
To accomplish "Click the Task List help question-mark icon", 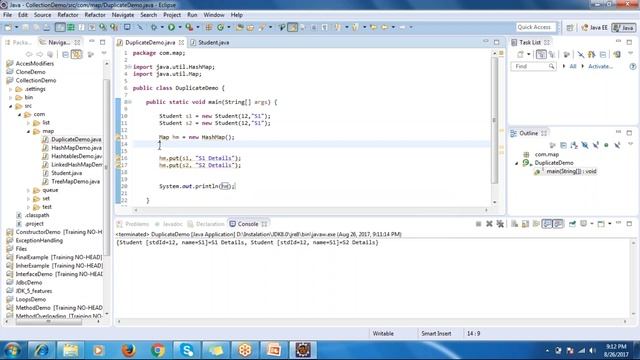I will click(x=633, y=66).
